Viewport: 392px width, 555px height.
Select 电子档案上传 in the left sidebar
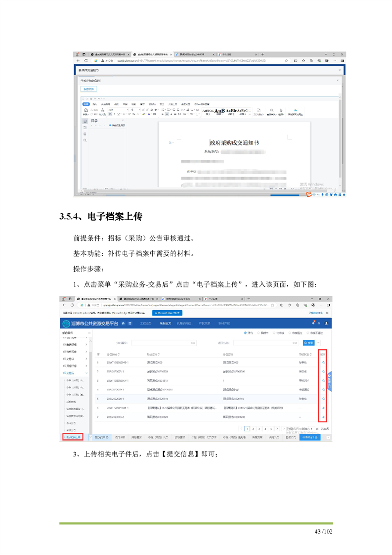coord(72,438)
